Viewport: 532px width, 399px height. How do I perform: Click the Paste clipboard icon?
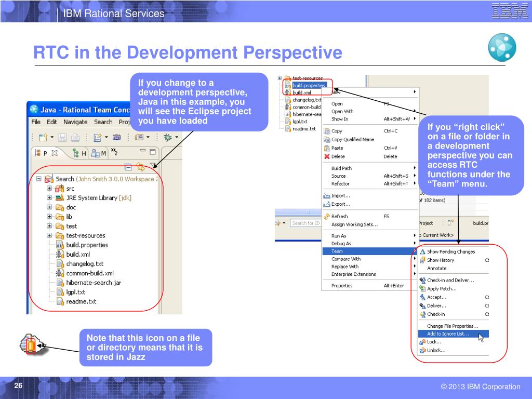(327, 148)
